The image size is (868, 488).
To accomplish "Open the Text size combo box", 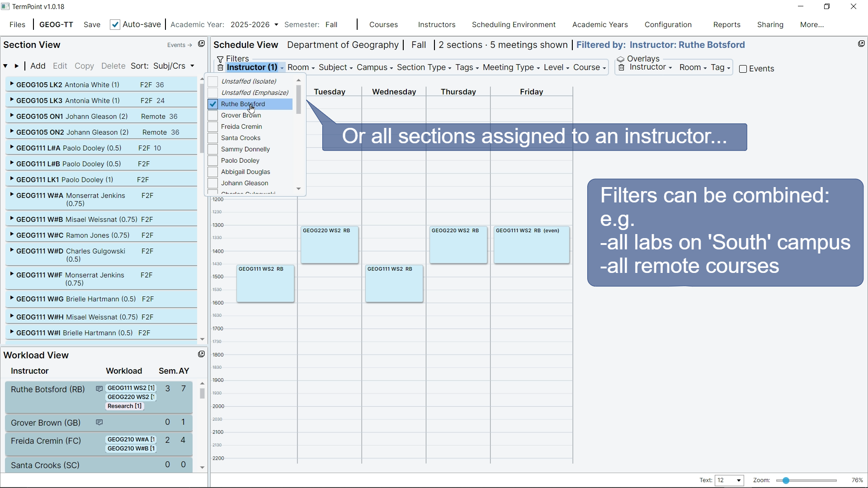I will (x=730, y=480).
